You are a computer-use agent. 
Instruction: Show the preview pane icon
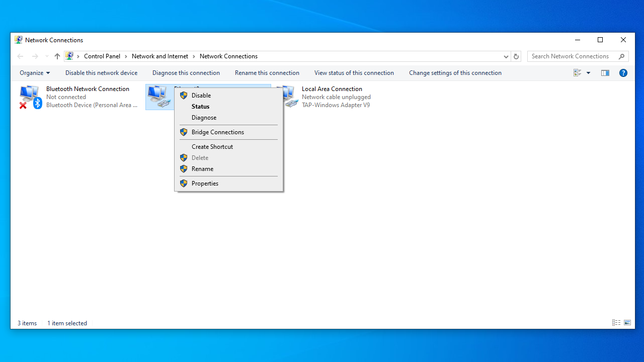[605, 73]
